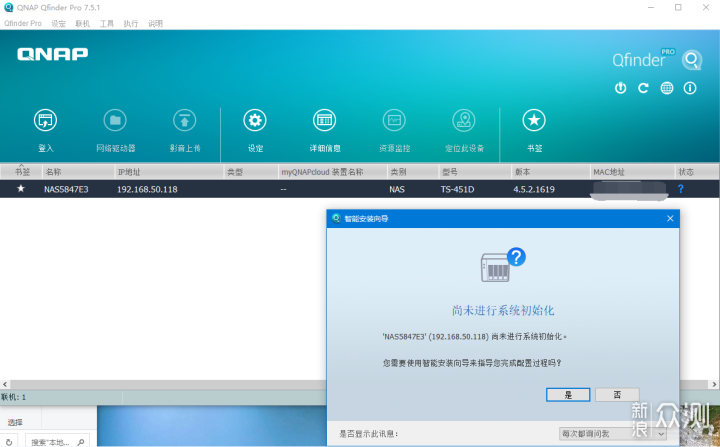Open the 工具 menu

[x=107, y=23]
